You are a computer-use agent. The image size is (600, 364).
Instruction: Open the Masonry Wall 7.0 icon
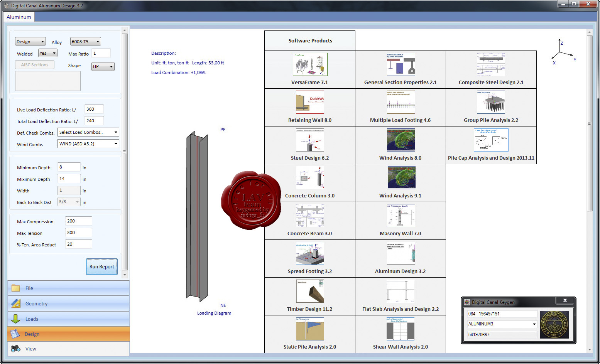[x=401, y=216]
